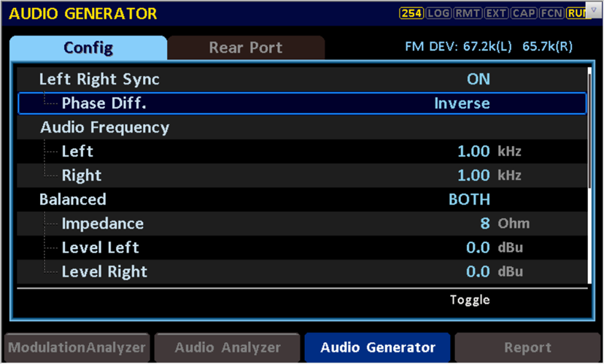Viewport: 604px width, 364px height.
Task: Edit the Level Right dBu value
Action: (x=478, y=271)
